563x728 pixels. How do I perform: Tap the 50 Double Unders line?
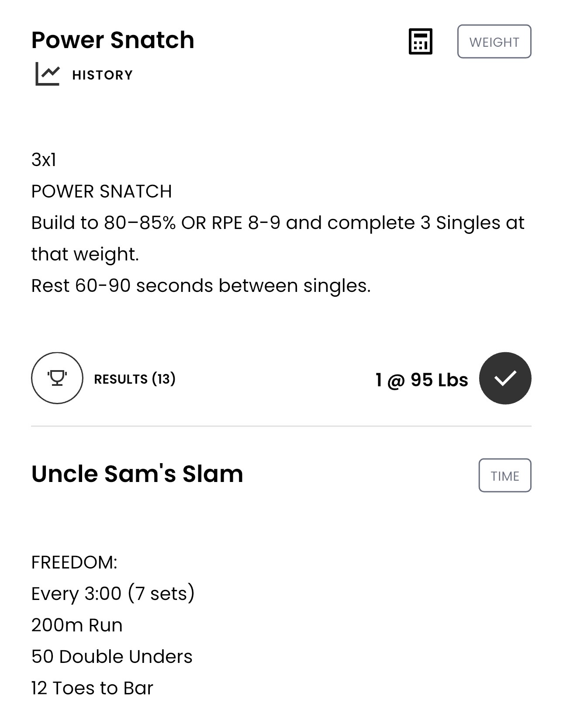(x=112, y=657)
